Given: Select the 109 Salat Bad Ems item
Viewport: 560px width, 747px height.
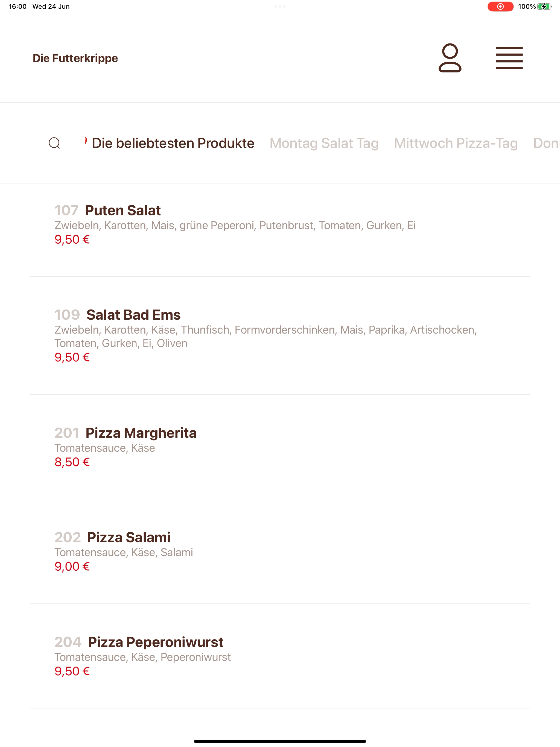Looking at the screenshot, I should (280, 335).
